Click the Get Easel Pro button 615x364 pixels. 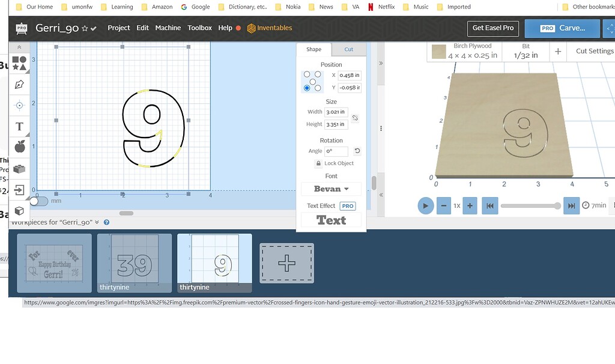click(x=492, y=28)
